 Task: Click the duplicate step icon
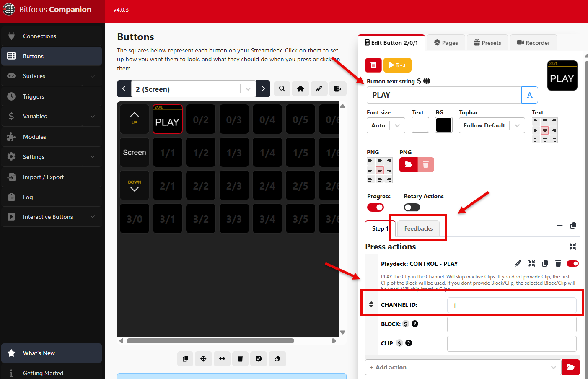pyautogui.click(x=573, y=226)
